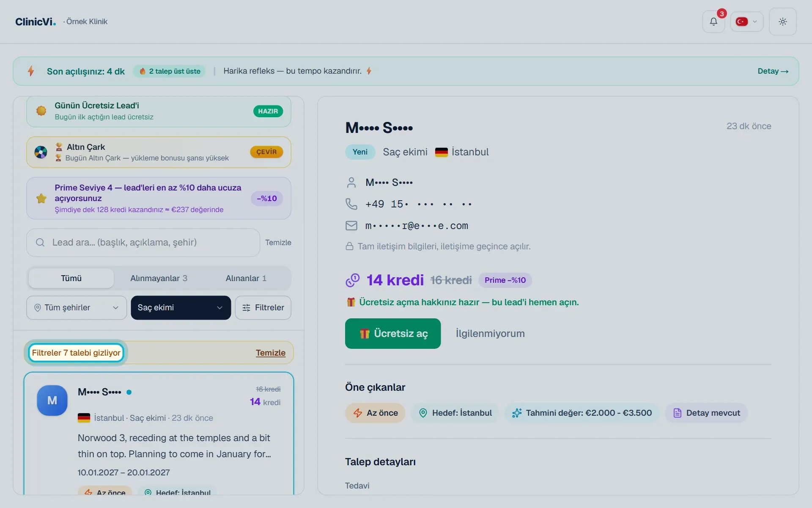This screenshot has height=508, width=812.
Task: Click the 'Tahmini değer' highlight chip
Action: 582,413
